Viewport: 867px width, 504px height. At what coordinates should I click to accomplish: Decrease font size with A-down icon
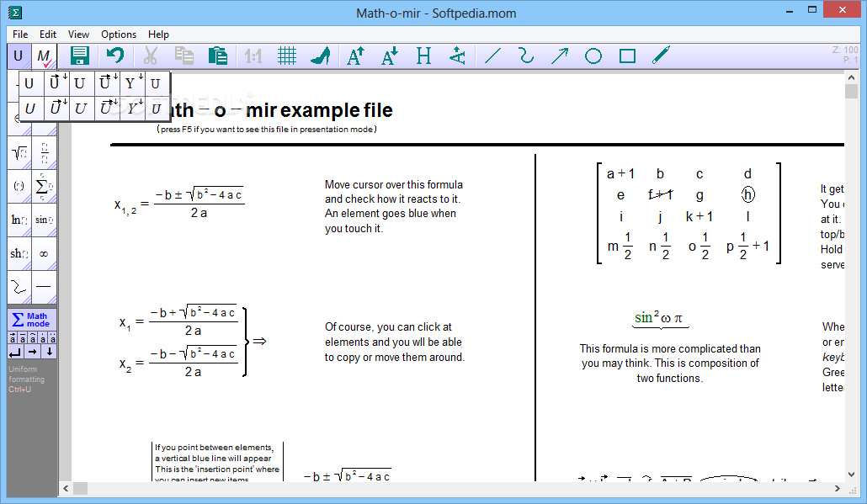[390, 56]
